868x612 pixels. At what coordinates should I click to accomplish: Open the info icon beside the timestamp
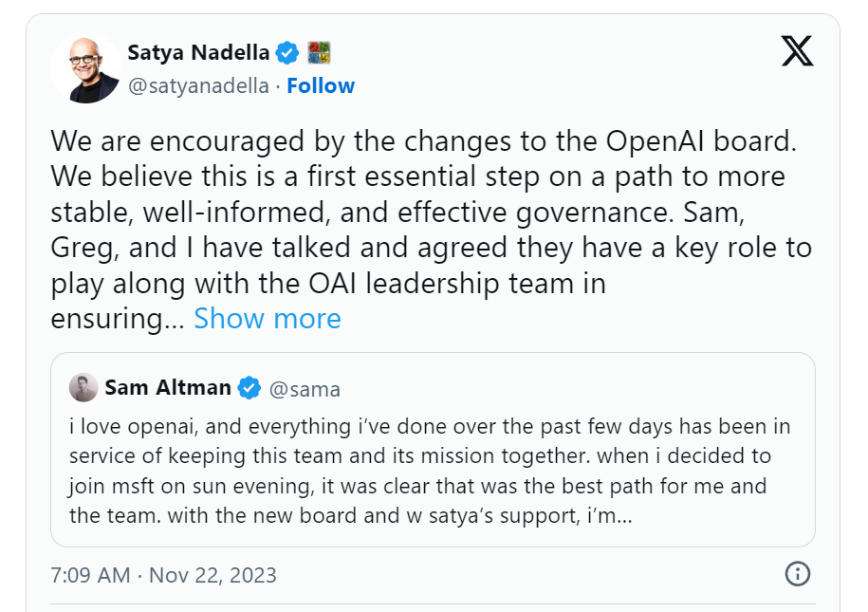pyautogui.click(x=798, y=573)
